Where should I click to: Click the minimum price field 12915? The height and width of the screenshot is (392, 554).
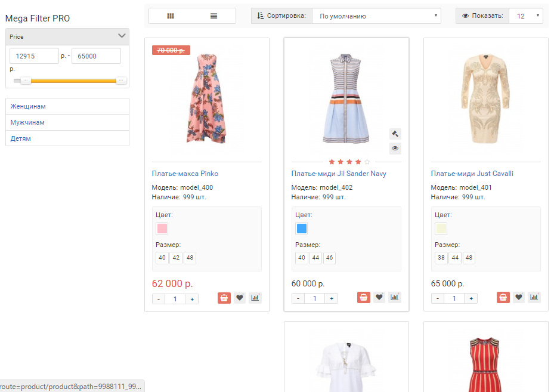(x=34, y=56)
